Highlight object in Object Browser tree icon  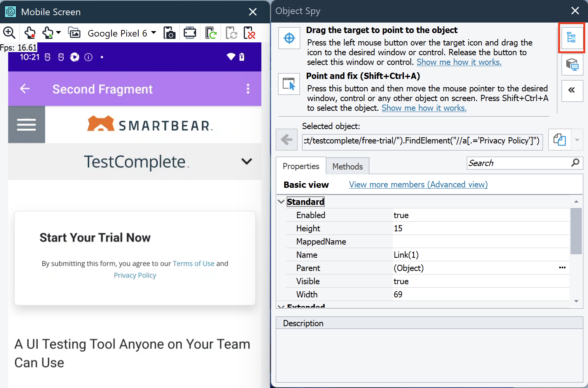click(571, 38)
